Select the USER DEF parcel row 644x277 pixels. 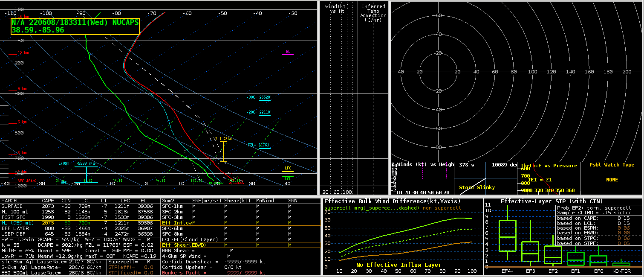[x=80, y=234]
